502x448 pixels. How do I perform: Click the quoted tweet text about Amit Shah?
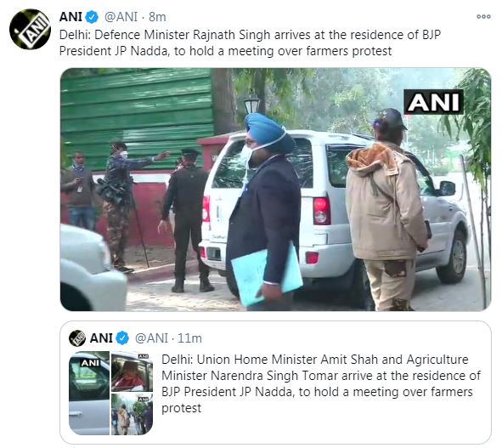[321, 383]
